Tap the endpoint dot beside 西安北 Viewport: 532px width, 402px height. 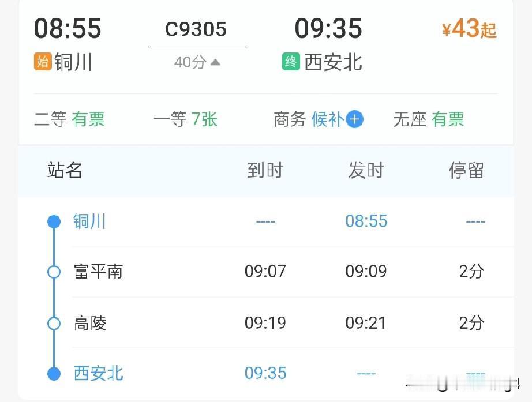(x=54, y=374)
